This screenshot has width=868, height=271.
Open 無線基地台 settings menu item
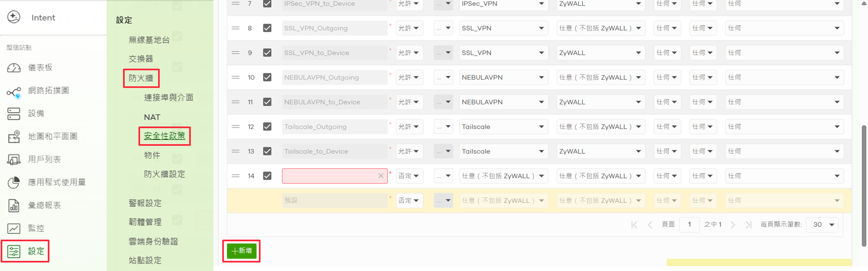tap(149, 40)
